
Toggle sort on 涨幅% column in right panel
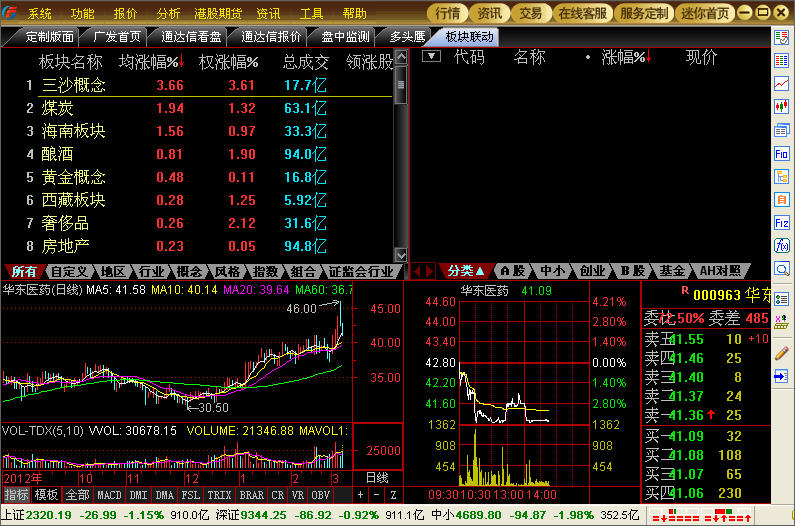pyautogui.click(x=625, y=57)
